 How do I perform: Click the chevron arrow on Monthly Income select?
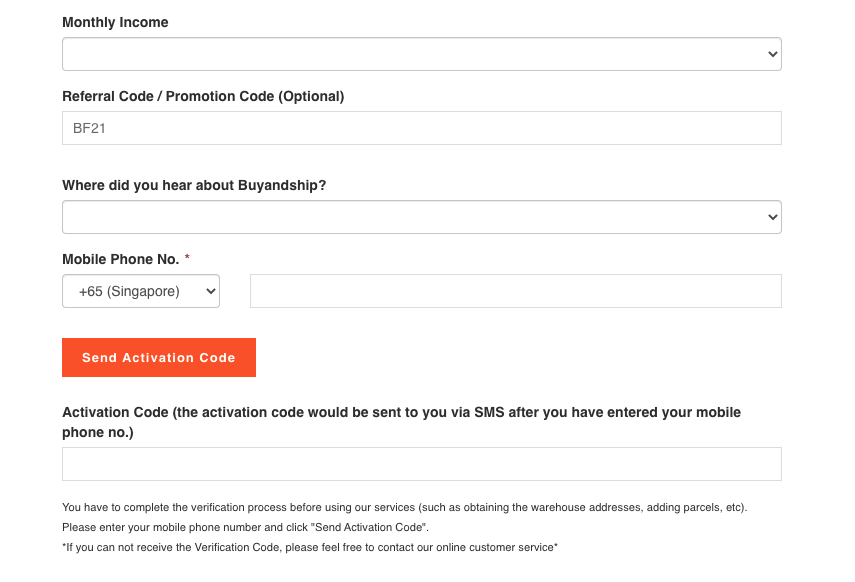772,54
